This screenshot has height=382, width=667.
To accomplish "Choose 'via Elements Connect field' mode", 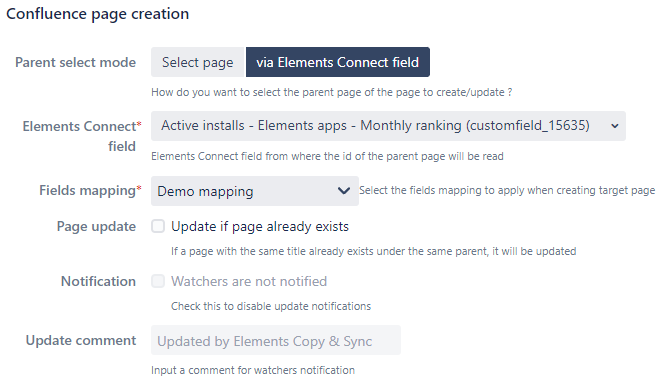I will click(x=338, y=62).
